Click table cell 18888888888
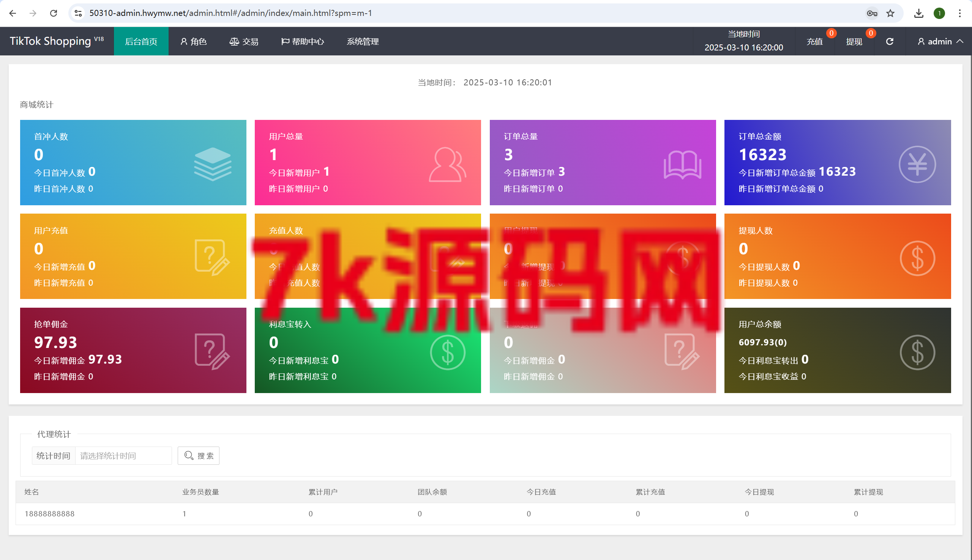Viewport: 972px width, 560px height. [x=50, y=514]
